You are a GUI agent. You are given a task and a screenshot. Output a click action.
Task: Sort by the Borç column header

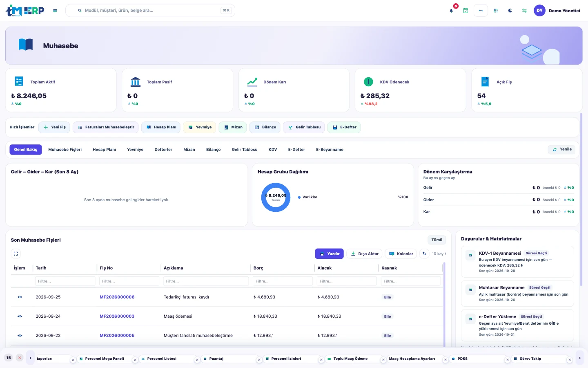258,268
